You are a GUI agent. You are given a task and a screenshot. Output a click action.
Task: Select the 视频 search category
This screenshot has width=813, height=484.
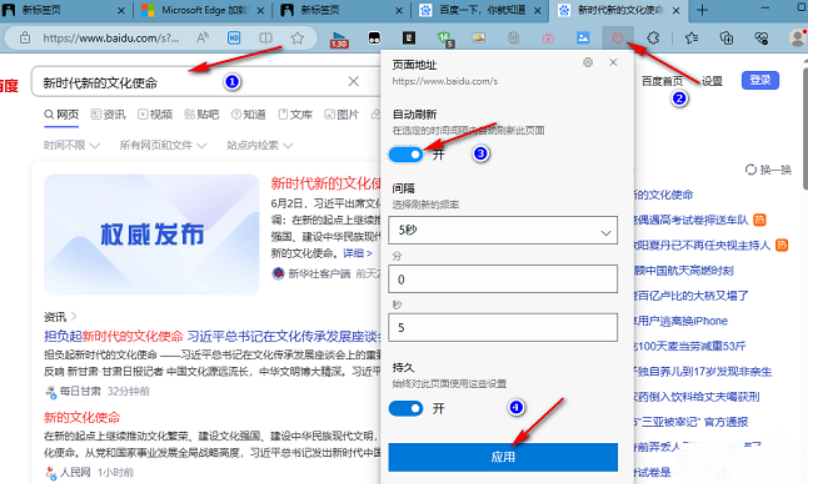[155, 114]
